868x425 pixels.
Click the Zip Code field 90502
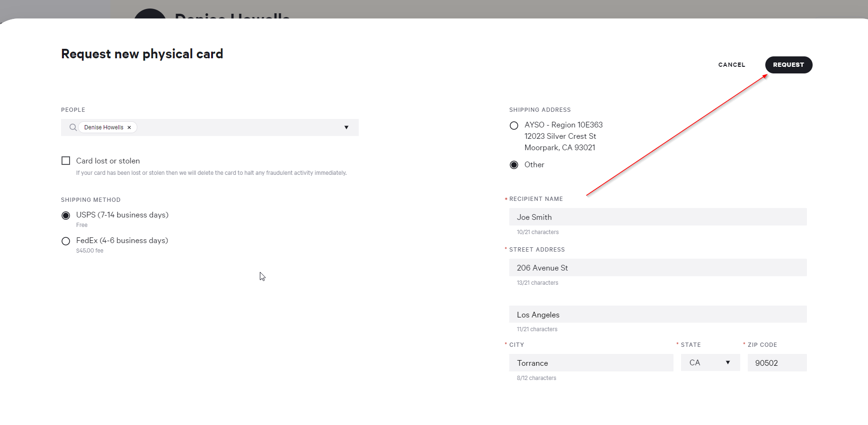pos(777,363)
